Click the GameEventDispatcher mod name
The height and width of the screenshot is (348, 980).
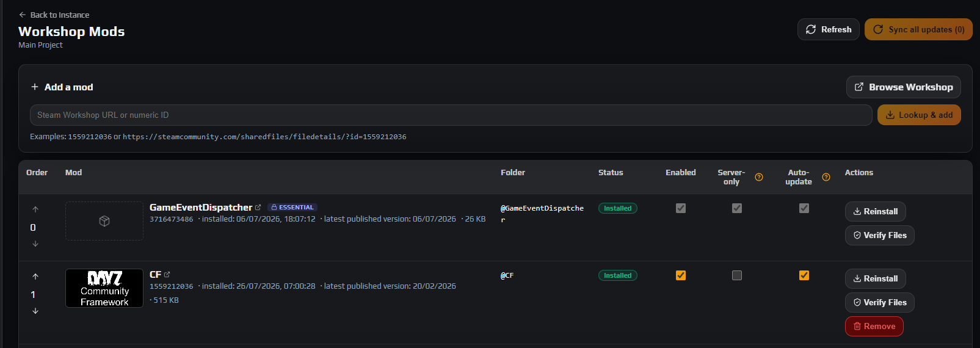(201, 208)
